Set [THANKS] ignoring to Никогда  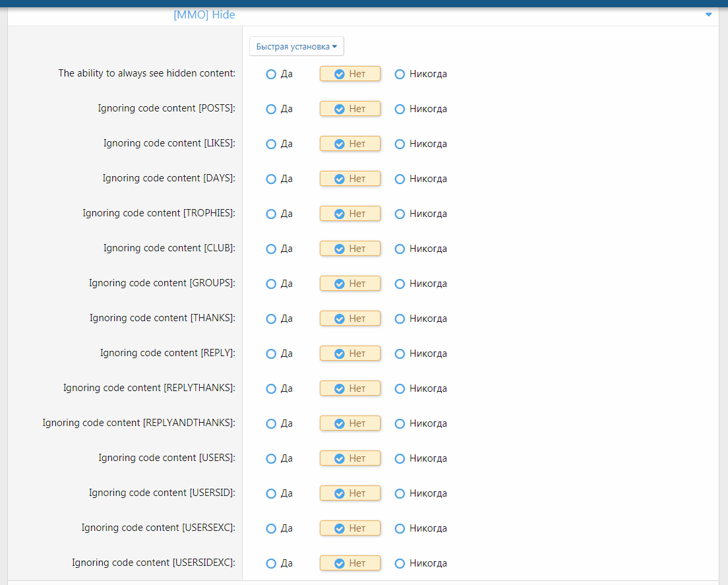pos(400,319)
